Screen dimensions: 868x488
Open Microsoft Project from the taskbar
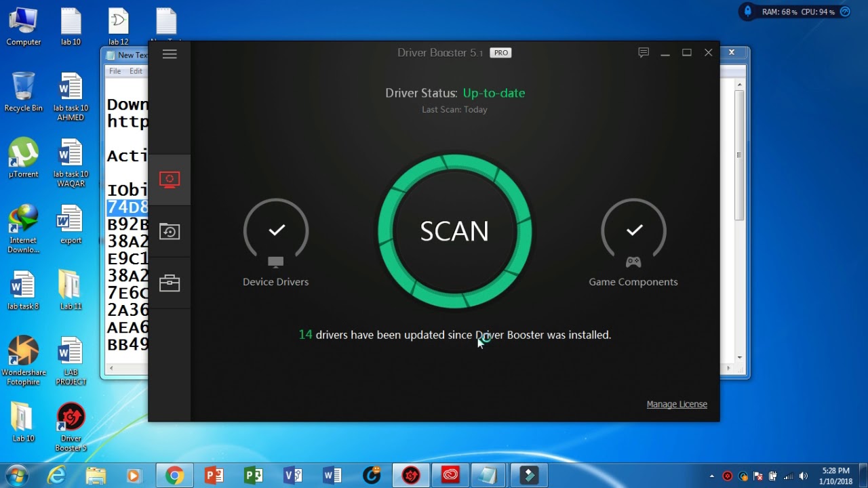254,476
